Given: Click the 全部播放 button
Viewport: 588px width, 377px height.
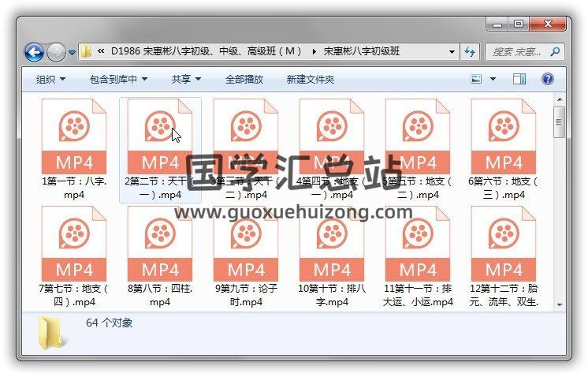Looking at the screenshot, I should (244, 80).
